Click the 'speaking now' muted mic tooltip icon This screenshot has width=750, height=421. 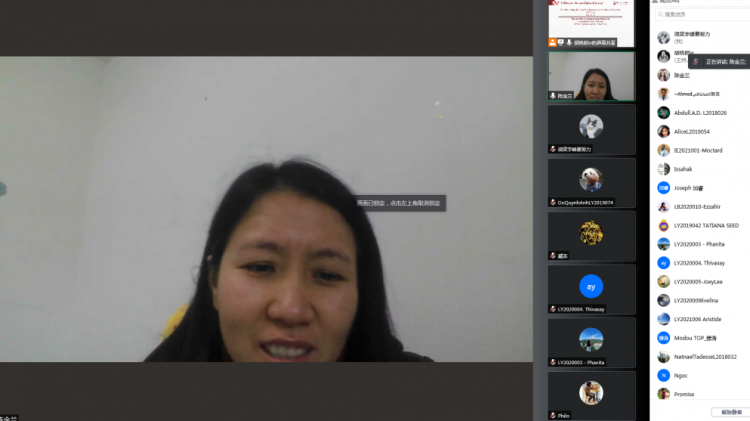696,62
